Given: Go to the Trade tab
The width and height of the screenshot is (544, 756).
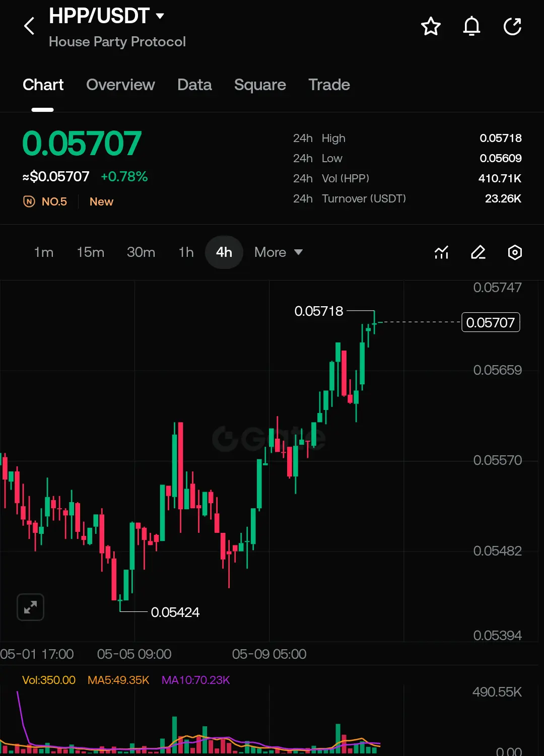Looking at the screenshot, I should pyautogui.click(x=329, y=85).
